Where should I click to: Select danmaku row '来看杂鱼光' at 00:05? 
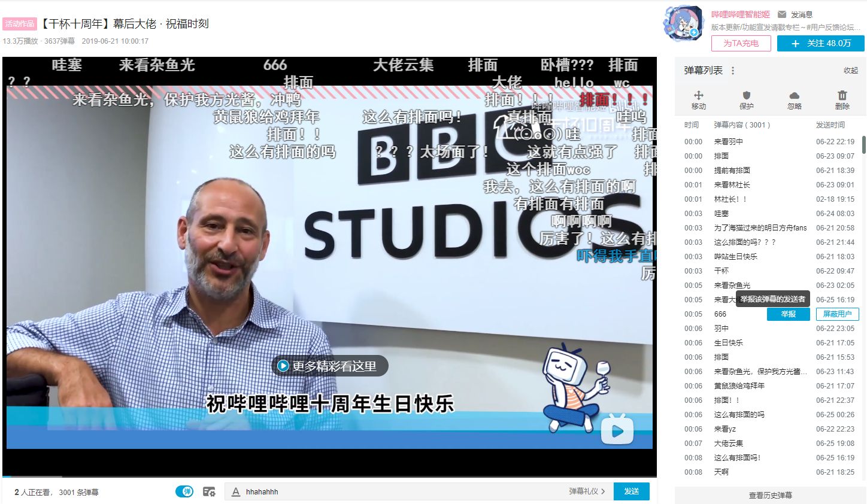[771, 286]
